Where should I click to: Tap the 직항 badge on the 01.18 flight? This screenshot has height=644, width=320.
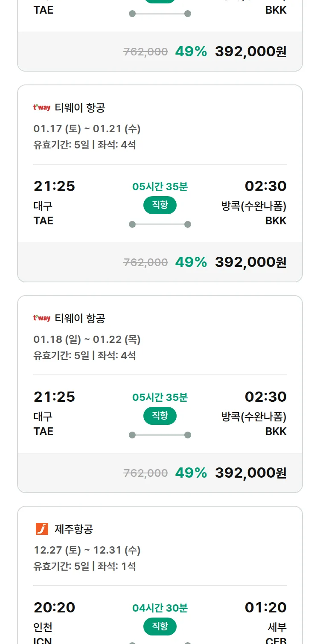pos(160,416)
